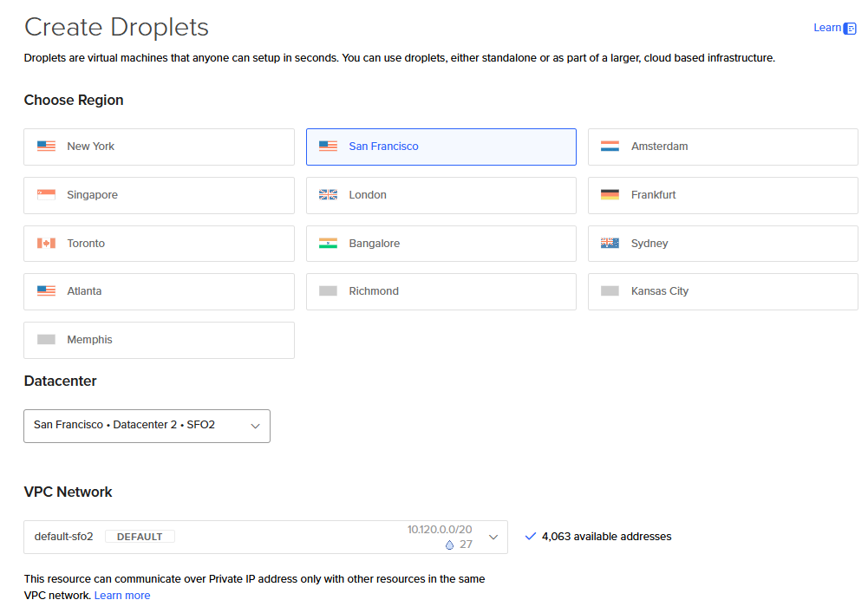This screenshot has width=868, height=613.
Task: Click the Singapore flag icon
Action: (46, 195)
